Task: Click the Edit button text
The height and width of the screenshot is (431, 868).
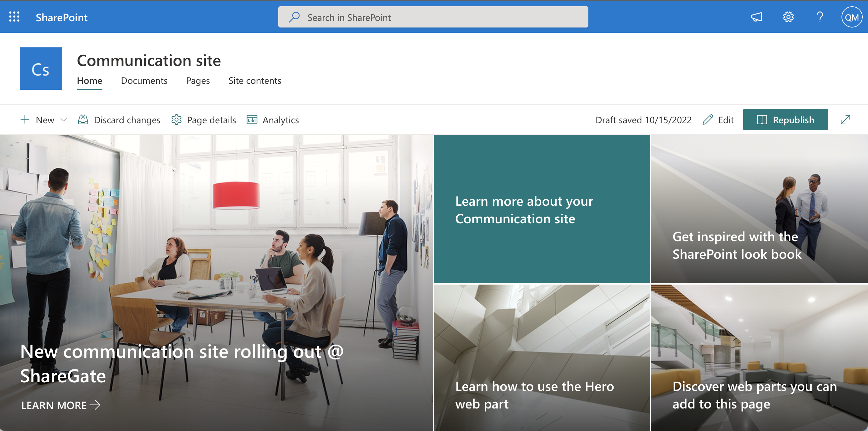Action: [726, 120]
